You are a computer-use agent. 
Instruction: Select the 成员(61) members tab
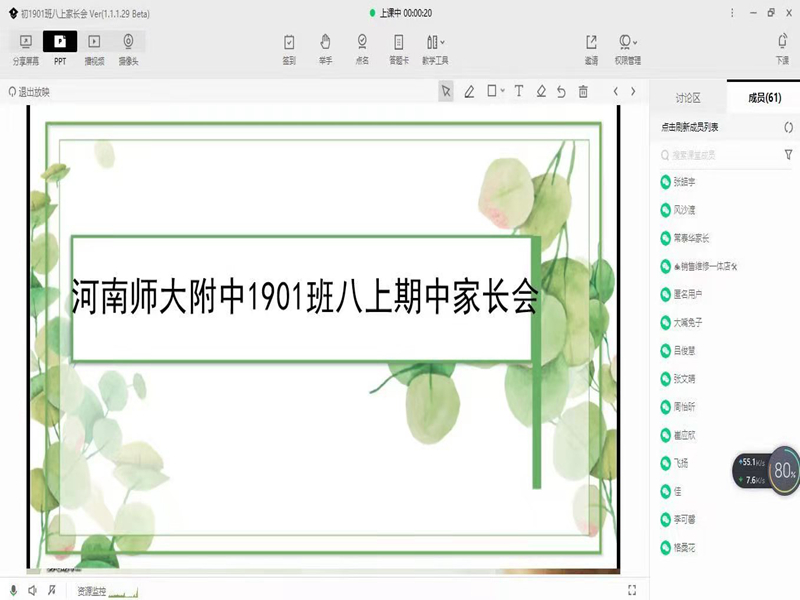[x=764, y=98]
